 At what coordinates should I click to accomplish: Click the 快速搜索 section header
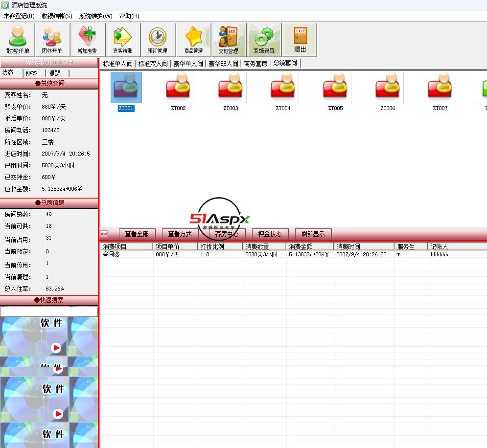point(49,300)
